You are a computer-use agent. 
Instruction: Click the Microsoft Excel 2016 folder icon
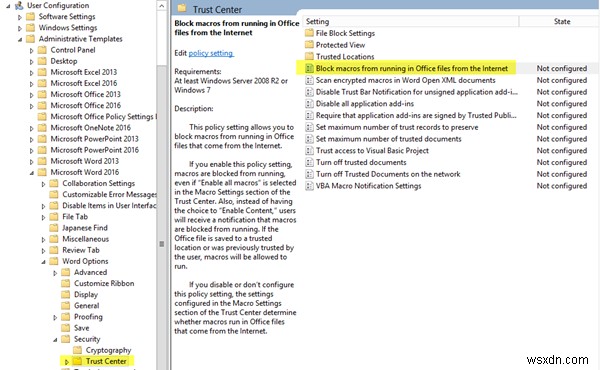coord(42,83)
